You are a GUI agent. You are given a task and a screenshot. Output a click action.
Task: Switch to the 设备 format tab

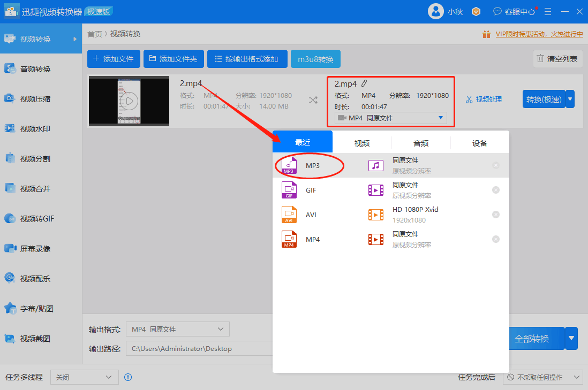click(480, 143)
